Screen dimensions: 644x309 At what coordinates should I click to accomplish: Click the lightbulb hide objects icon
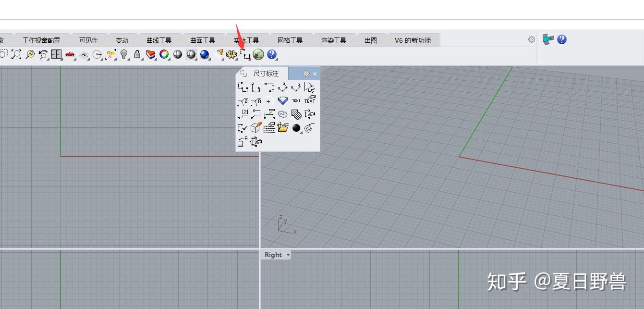pos(124,54)
